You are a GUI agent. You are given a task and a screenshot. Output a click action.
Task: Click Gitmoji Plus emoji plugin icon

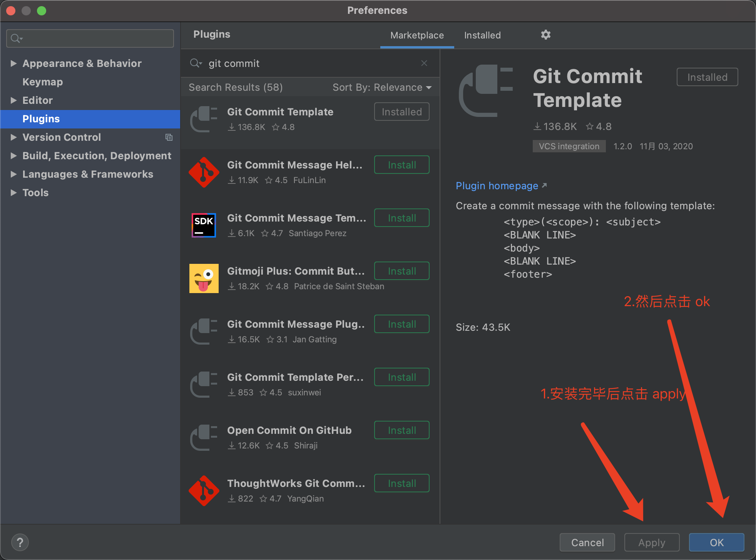[x=204, y=278]
